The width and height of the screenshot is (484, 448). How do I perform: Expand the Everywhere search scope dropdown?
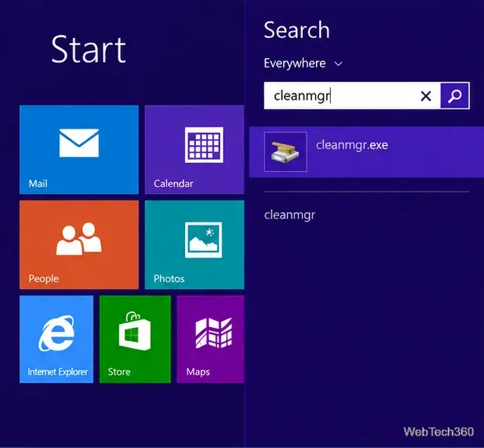pyautogui.click(x=303, y=64)
